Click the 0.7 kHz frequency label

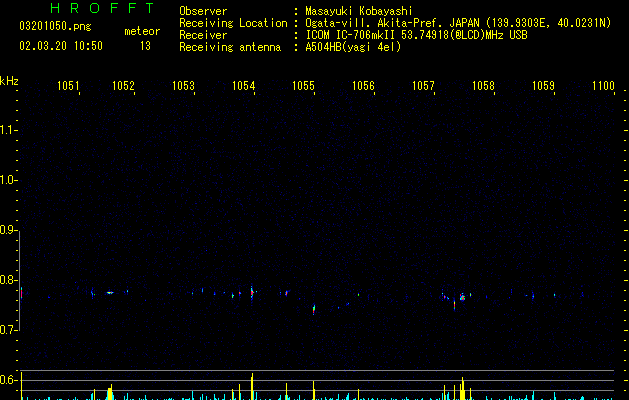(7, 330)
